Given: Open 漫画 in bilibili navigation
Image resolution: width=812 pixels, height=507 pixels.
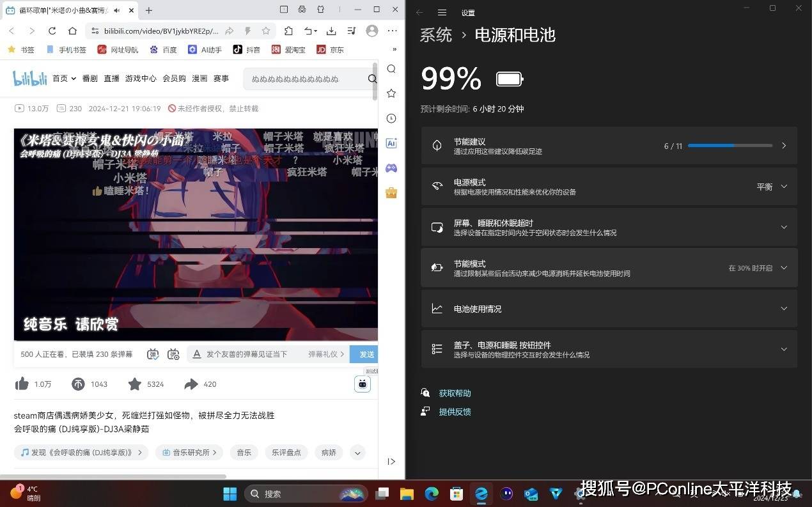Looking at the screenshot, I should click(199, 78).
